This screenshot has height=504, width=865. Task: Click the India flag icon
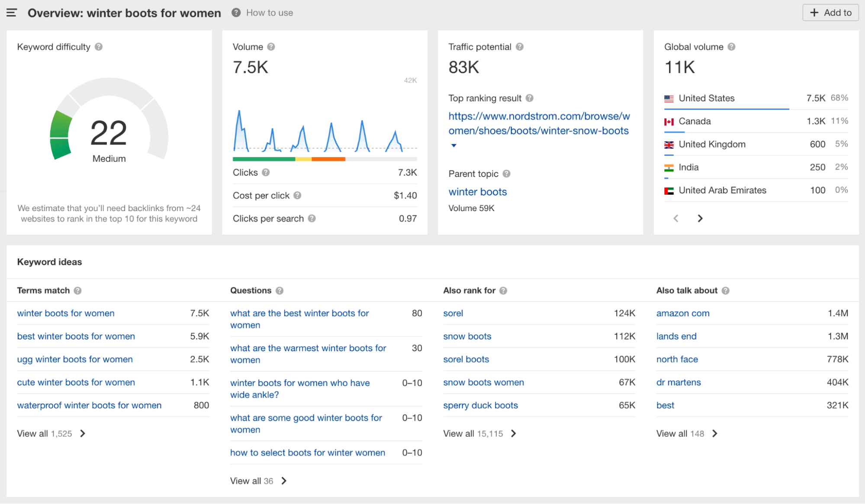tap(669, 167)
